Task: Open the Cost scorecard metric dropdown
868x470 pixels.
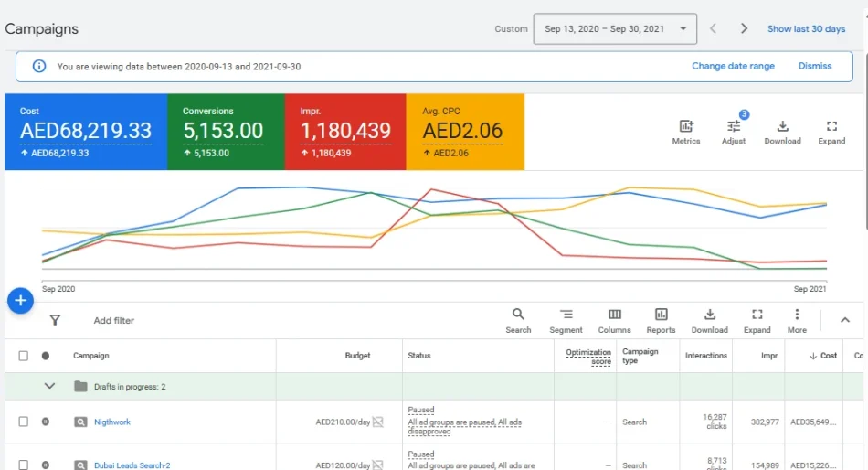Action: (x=86, y=131)
